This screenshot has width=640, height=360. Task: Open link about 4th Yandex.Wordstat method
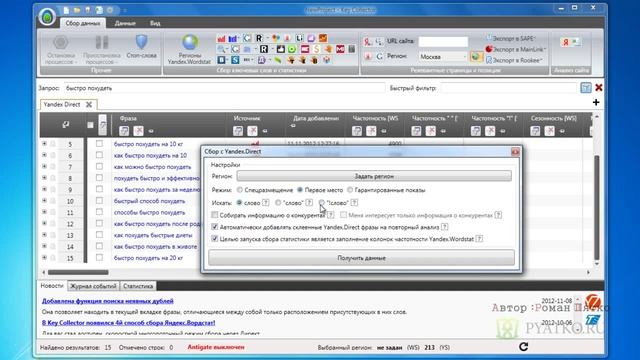[129, 322]
